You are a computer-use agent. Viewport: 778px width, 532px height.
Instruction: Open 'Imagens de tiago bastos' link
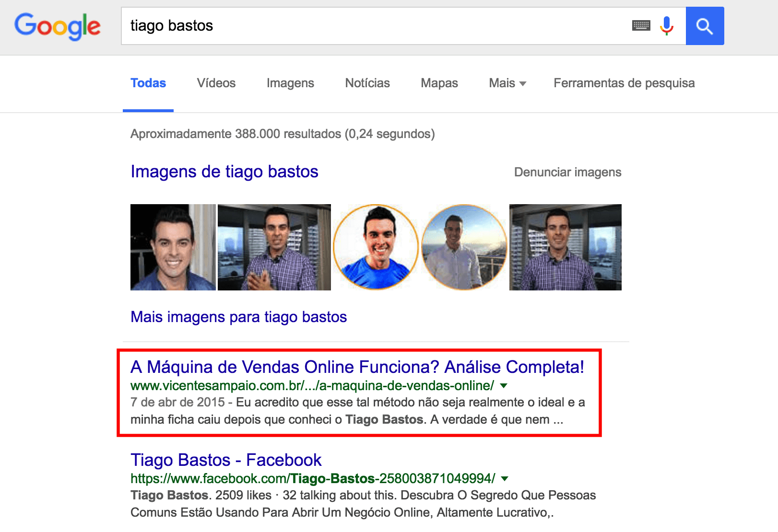tap(224, 172)
